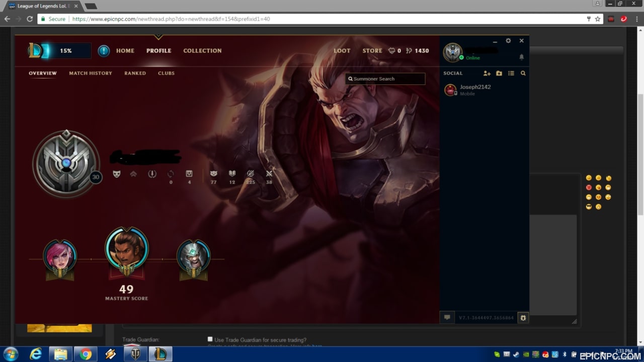644x362 pixels.
Task: Click the crossed swords icon showing 38
Action: pyautogui.click(x=269, y=173)
